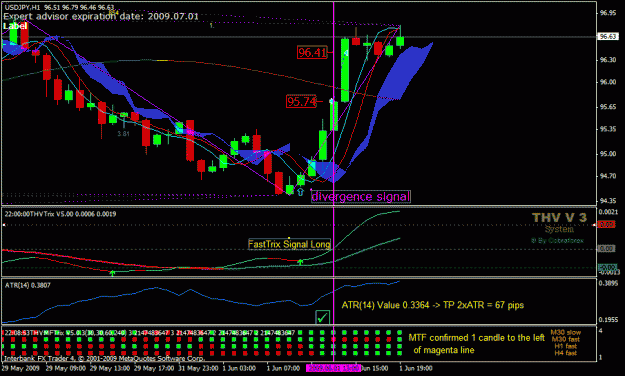
Task: Click the divergence signal label
Action: click(x=361, y=197)
